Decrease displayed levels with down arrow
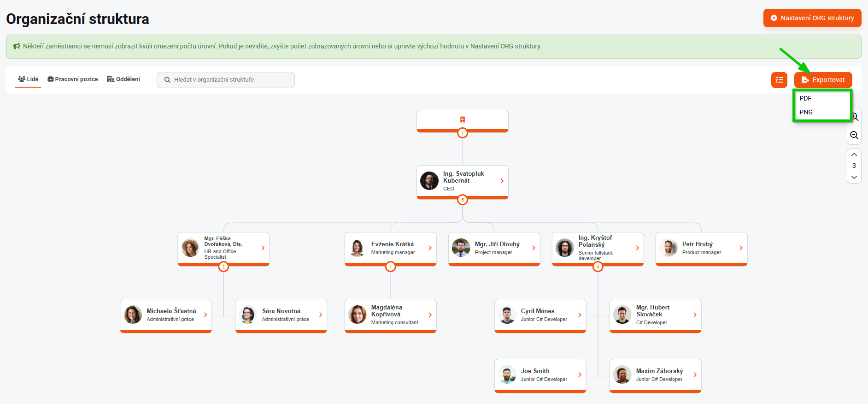The width and height of the screenshot is (868, 404). [x=854, y=177]
